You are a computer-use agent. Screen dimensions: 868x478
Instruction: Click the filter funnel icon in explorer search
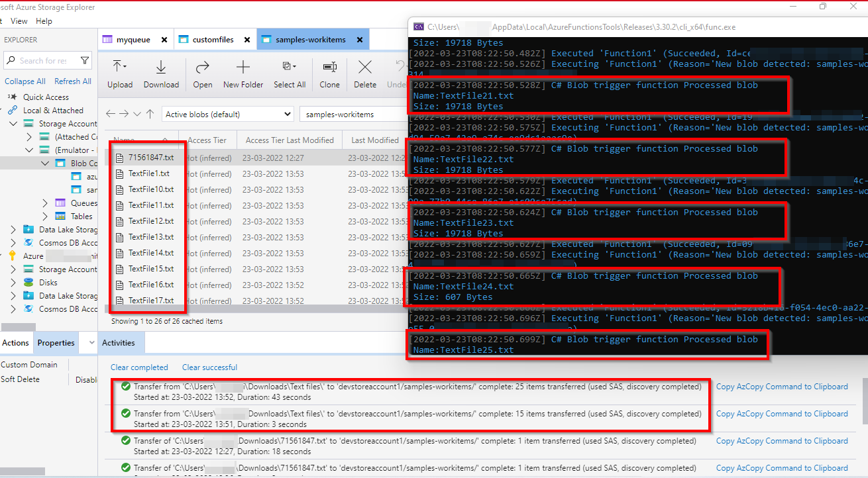pyautogui.click(x=85, y=61)
